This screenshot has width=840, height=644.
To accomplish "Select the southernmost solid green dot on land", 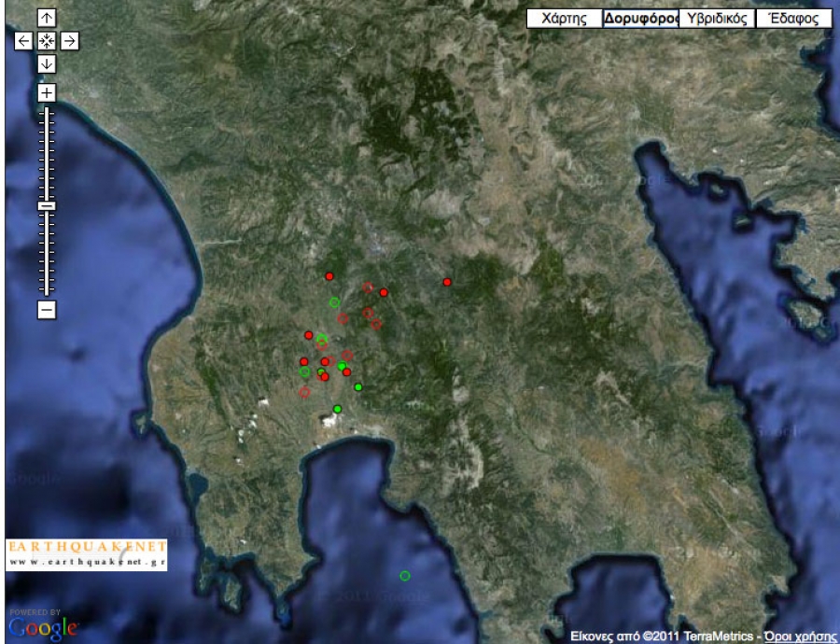I will click(338, 409).
